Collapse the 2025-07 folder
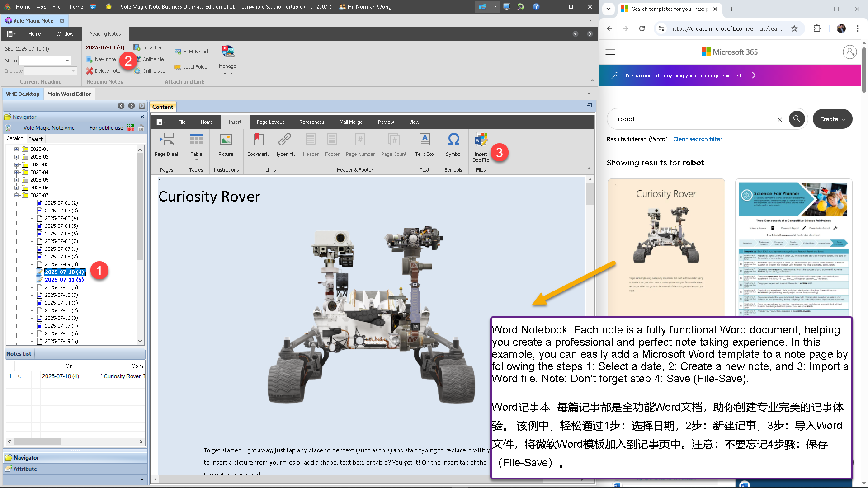Viewport: 868px width, 488px height. (x=16, y=195)
